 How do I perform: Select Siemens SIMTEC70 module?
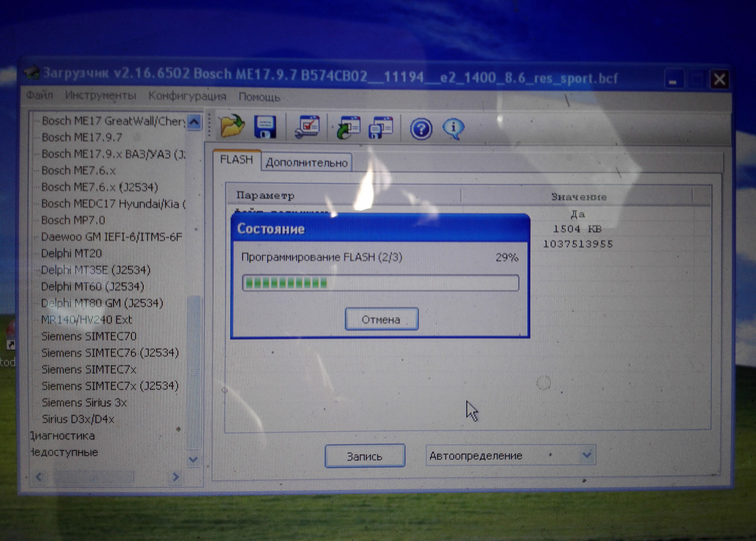point(89,336)
